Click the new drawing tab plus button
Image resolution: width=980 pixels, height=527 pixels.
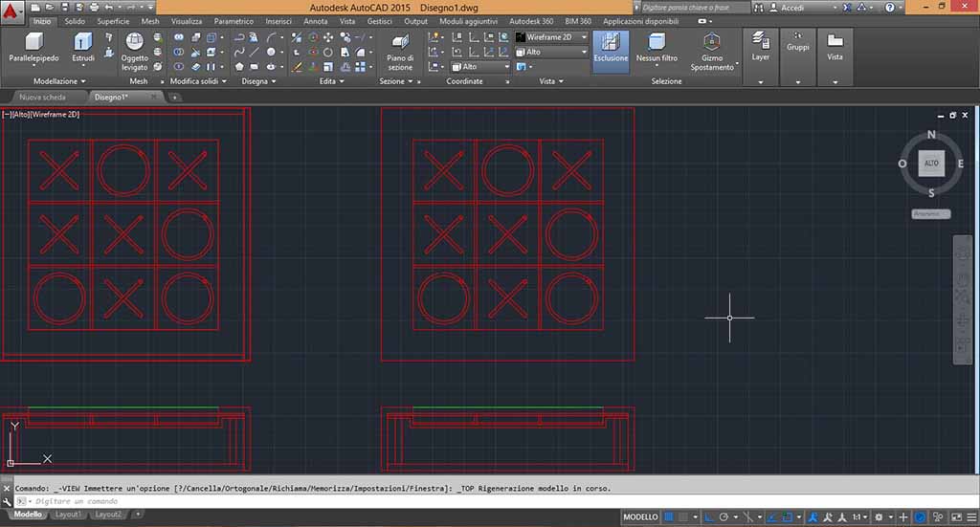click(x=175, y=98)
